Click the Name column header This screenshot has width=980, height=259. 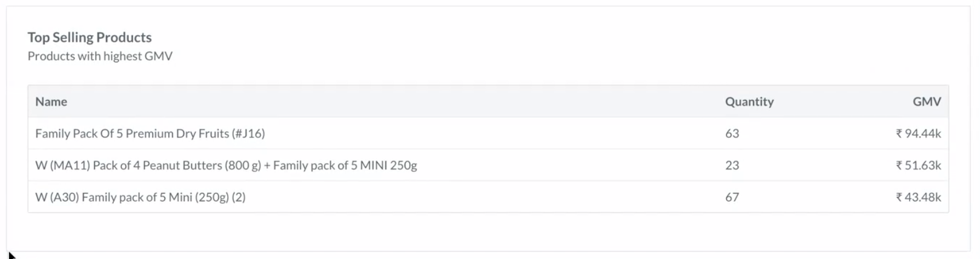click(51, 102)
